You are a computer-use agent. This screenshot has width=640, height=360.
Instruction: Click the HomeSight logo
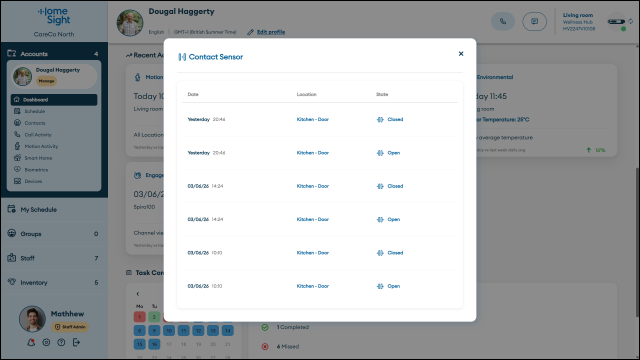tap(54, 16)
